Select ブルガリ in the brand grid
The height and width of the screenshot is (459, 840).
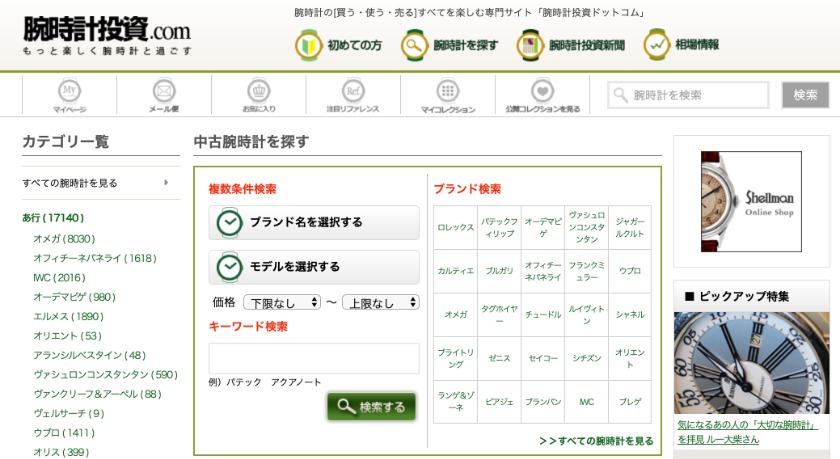pyautogui.click(x=499, y=271)
